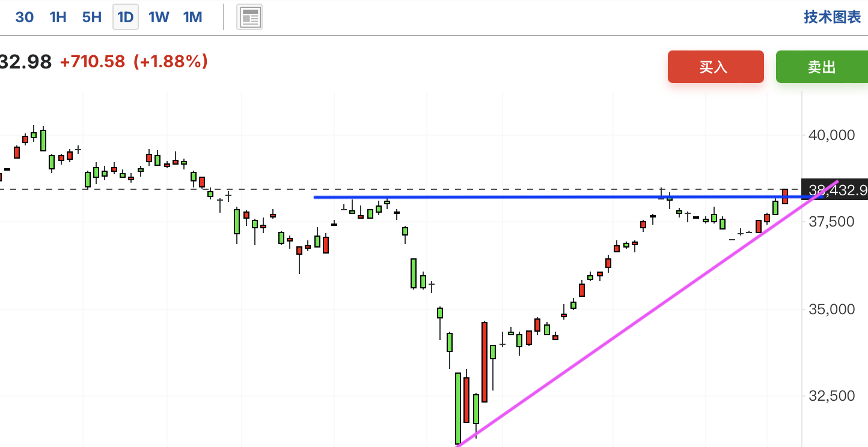868x447 pixels.
Task: Select the 1D daily interval
Action: [x=126, y=17]
